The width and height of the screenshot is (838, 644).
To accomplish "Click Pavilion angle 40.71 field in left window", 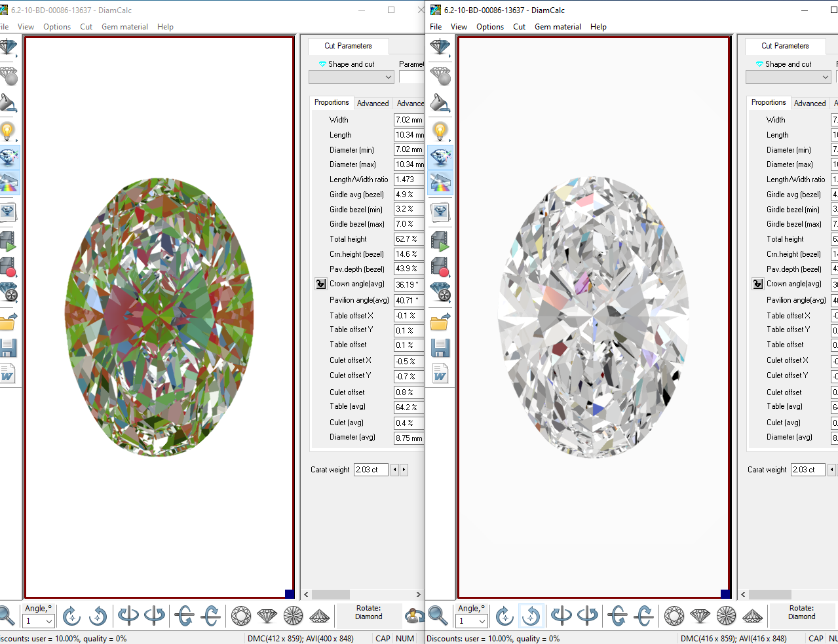I will point(409,300).
